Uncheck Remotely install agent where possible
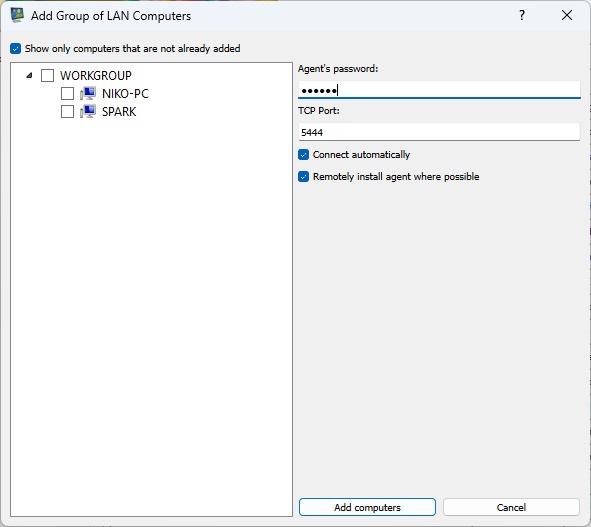The height and width of the screenshot is (527, 591). point(303,177)
